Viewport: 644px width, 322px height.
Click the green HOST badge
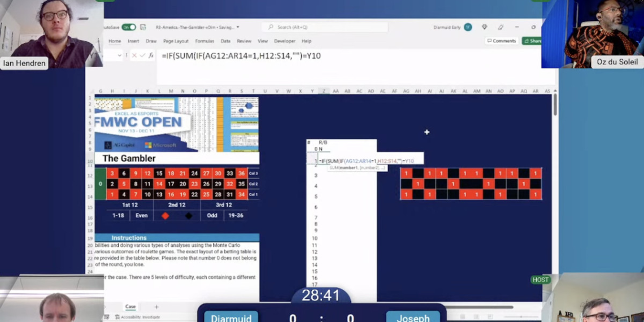pyautogui.click(x=540, y=280)
